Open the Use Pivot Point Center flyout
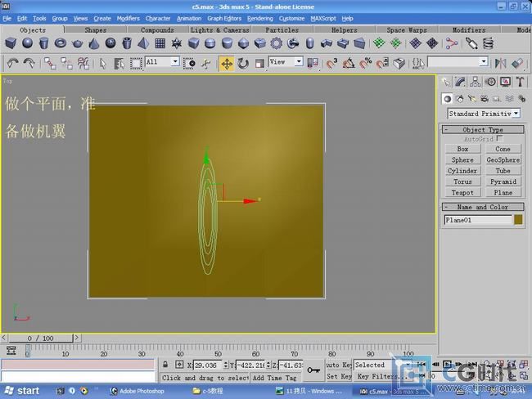532x399 pixels. click(313, 64)
